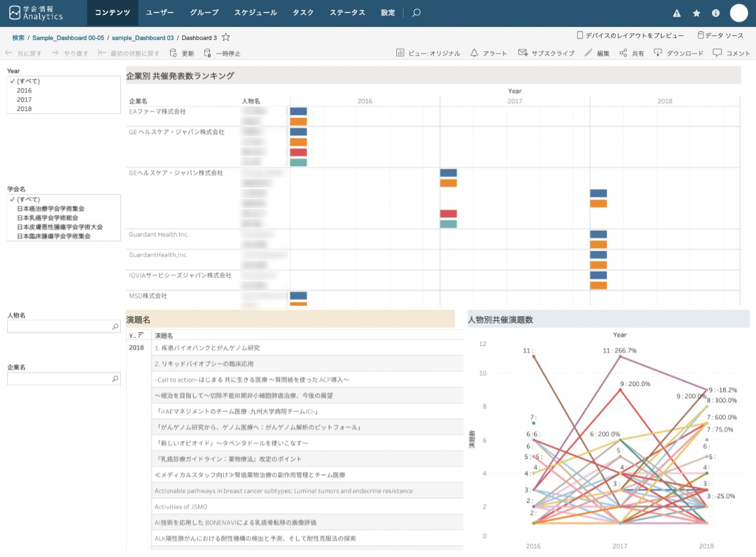
Task: Open ビュー: オリジナル view menu
Action: tap(428, 53)
